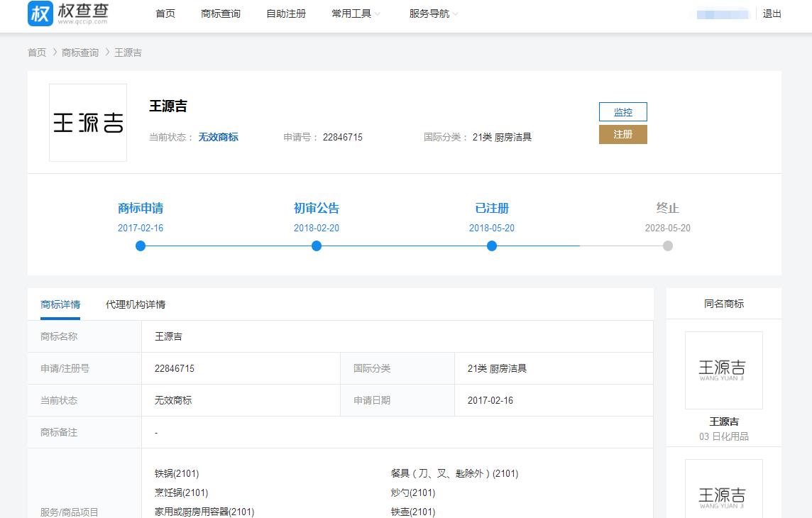Click the 商标查询 breadcrumb link

79,53
